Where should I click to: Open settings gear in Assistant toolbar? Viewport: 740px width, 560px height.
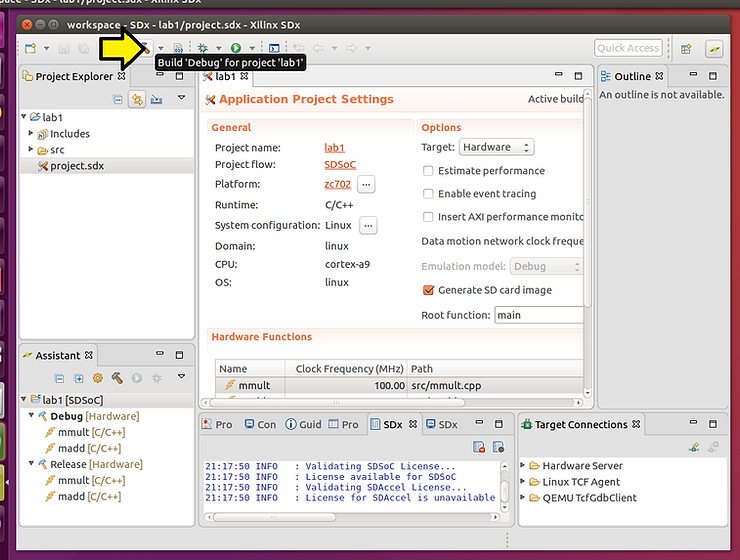(98, 378)
